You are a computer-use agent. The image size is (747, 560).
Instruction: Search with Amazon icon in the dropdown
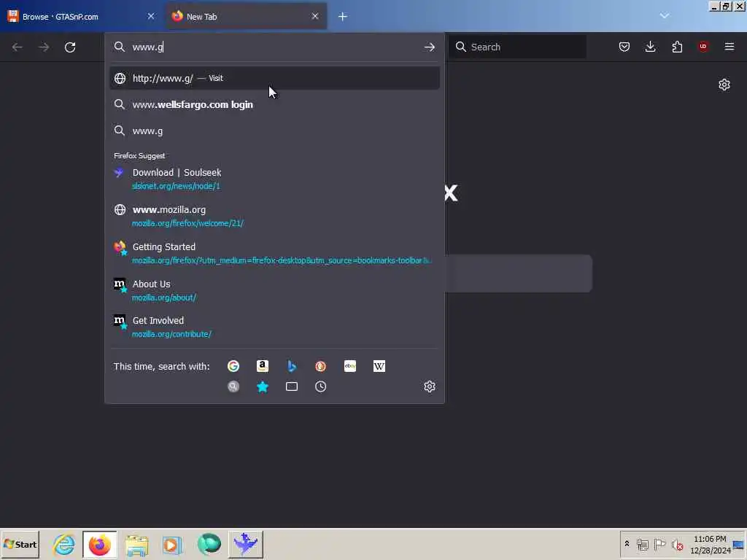263,366
